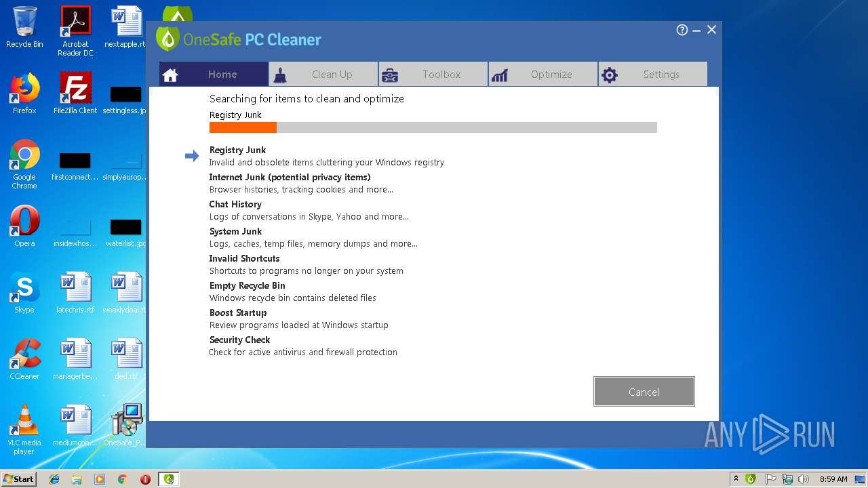Launch the VLC media player shortcut
Viewport: 868px width, 488px height.
(x=24, y=430)
